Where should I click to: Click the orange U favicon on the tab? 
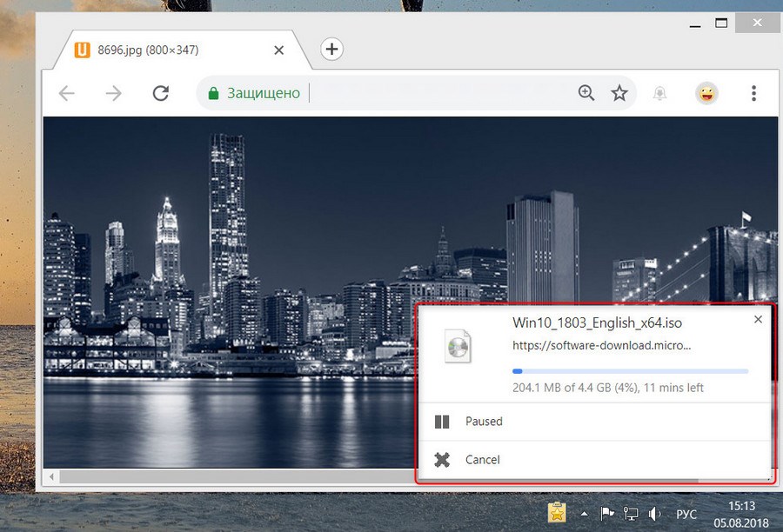click(x=83, y=50)
